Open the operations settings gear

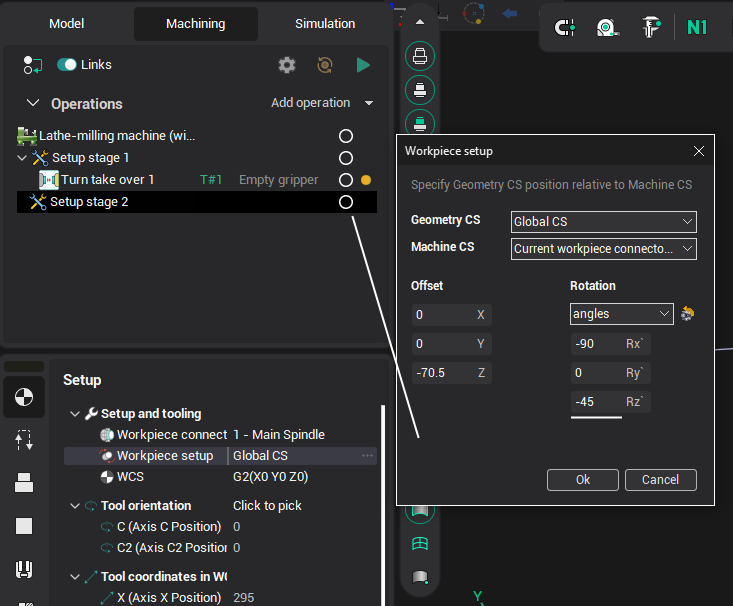pos(287,65)
